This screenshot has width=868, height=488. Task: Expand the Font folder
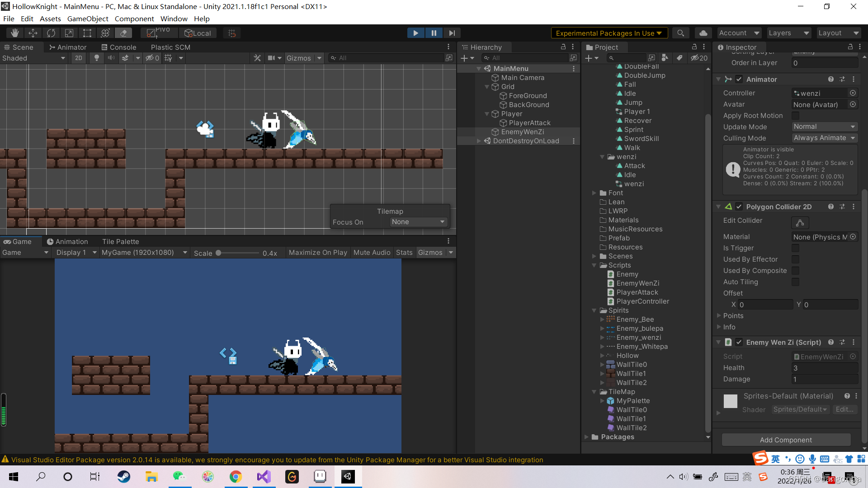594,193
